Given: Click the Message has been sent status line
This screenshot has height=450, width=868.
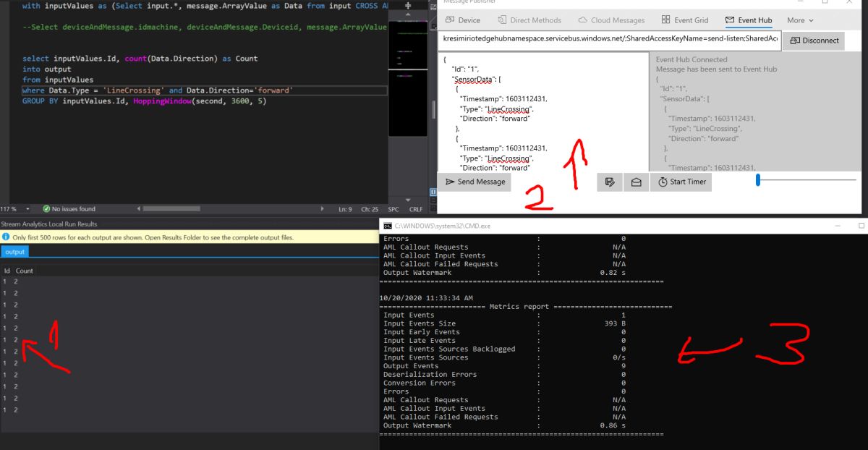Looking at the screenshot, I should pyautogui.click(x=716, y=69).
